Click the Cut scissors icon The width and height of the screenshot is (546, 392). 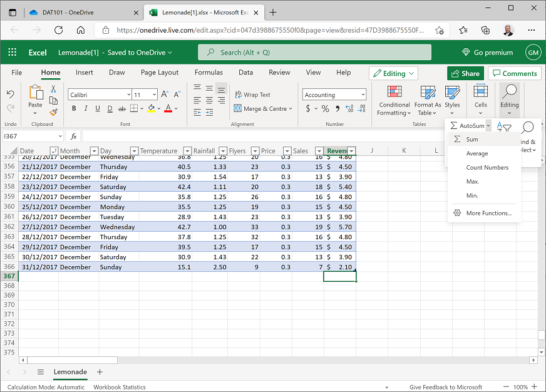coord(54,90)
